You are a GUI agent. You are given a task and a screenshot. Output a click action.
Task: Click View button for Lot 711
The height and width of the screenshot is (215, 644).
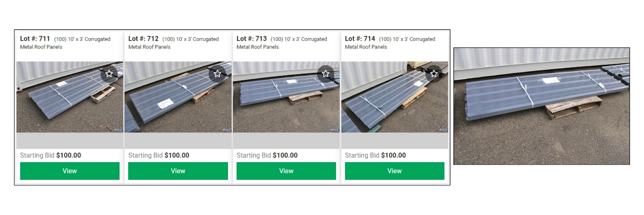(x=70, y=171)
